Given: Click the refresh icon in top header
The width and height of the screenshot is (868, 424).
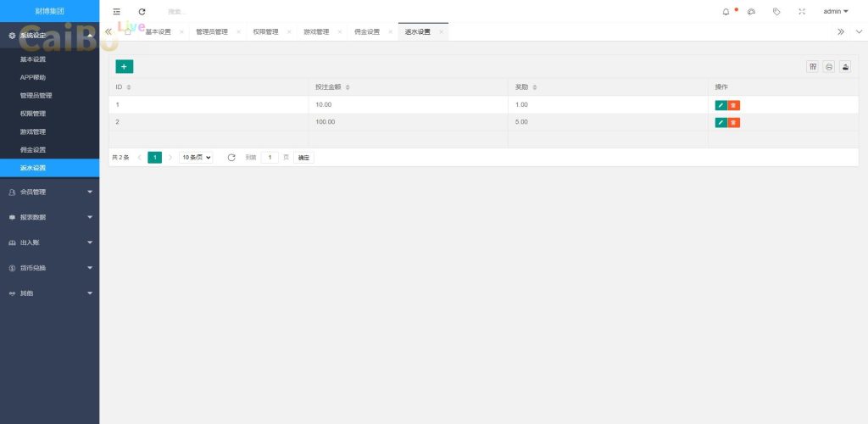Looking at the screenshot, I should coord(142,12).
